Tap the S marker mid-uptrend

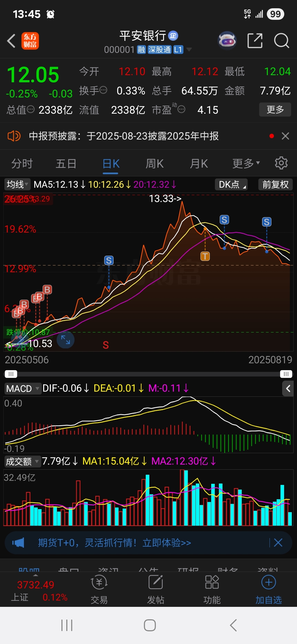click(109, 260)
